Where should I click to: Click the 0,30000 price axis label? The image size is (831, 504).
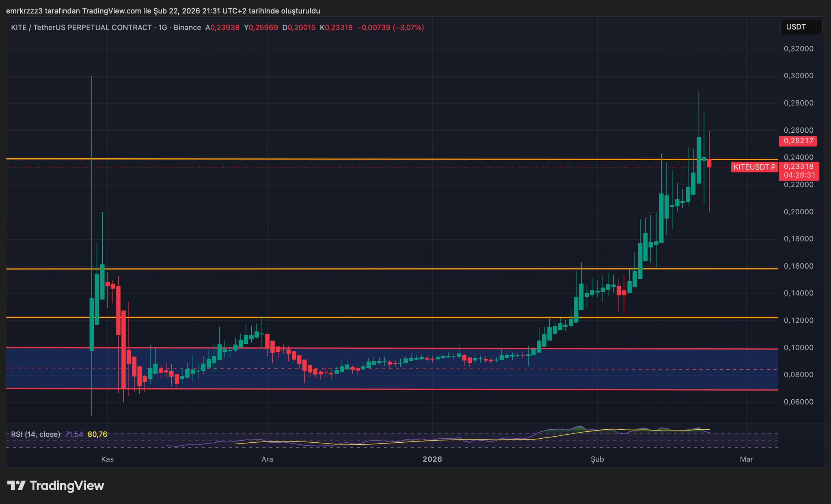(798, 76)
